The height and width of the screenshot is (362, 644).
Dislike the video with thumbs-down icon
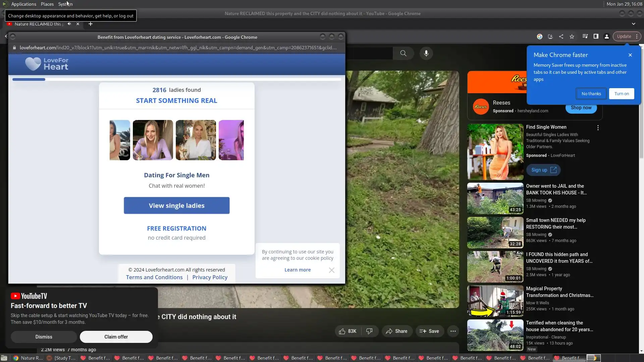pos(369,331)
